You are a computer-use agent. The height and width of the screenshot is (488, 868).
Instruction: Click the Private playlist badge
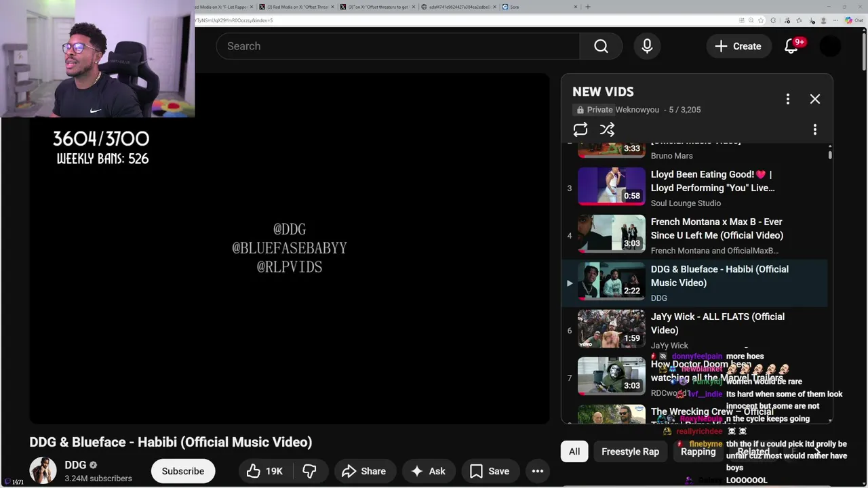pyautogui.click(x=594, y=110)
